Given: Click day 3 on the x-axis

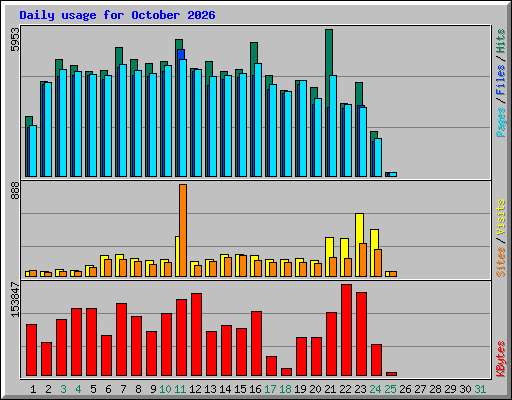Looking at the screenshot, I should [63, 389].
